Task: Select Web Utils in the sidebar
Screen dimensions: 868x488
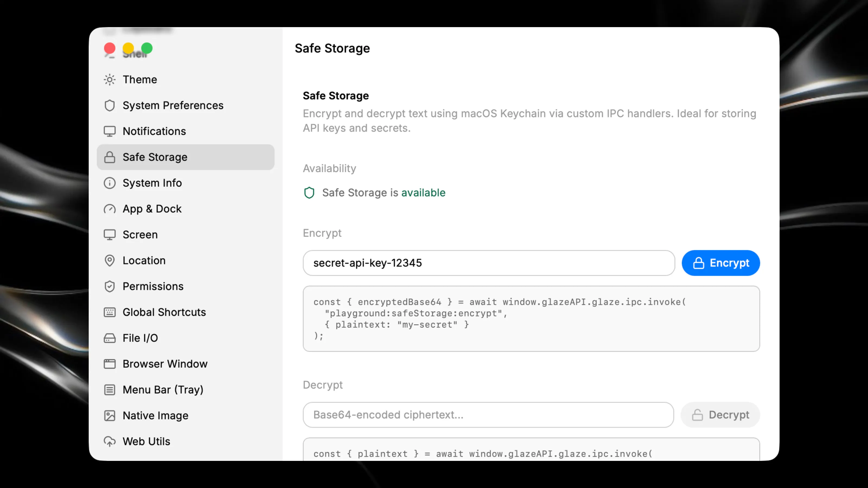Action: tap(185, 442)
